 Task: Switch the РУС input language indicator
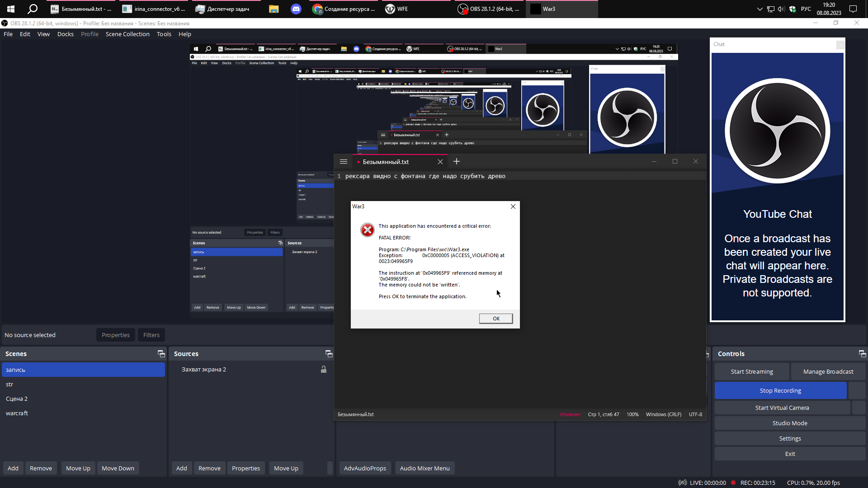[806, 9]
